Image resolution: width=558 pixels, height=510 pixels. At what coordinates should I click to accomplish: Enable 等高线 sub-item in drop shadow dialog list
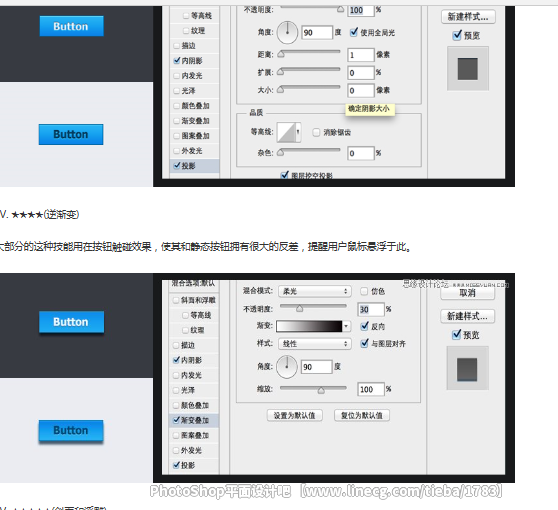click(x=186, y=16)
